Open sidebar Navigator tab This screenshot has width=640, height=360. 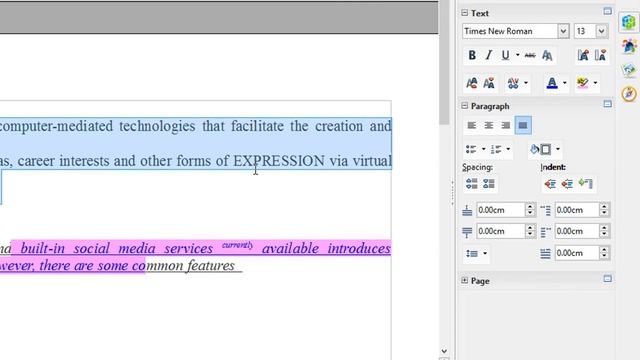629,94
